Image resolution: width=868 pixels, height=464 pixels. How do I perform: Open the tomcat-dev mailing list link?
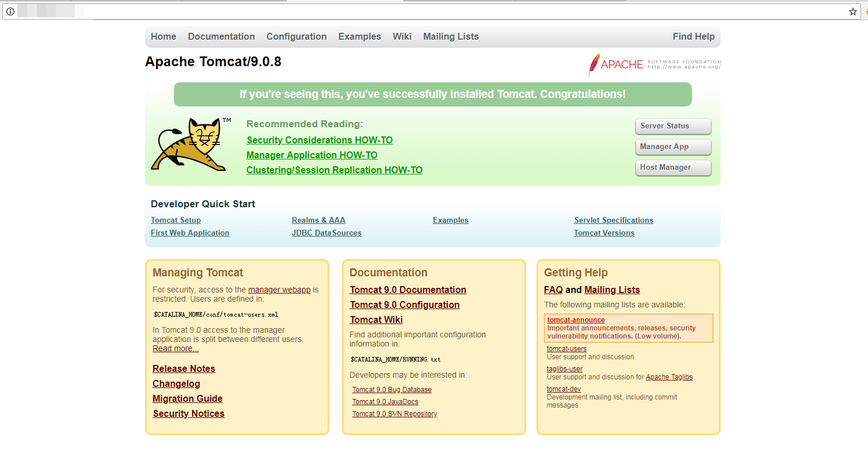(x=564, y=389)
